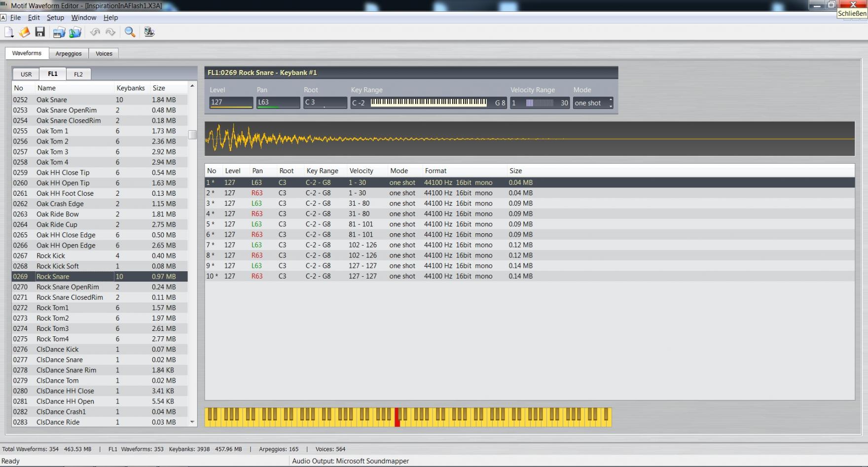Viewport: 868px width, 467px height.
Task: Switch to the Arpeggios tab
Action: [x=69, y=53]
